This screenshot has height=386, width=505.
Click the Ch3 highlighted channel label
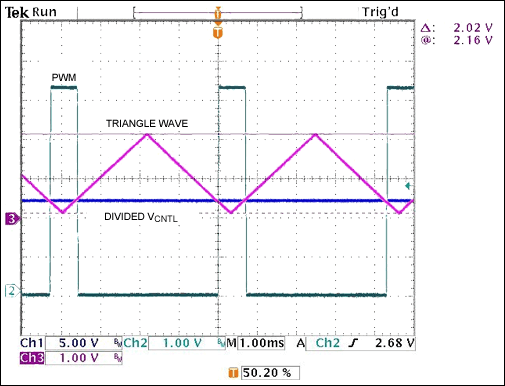(x=32, y=358)
